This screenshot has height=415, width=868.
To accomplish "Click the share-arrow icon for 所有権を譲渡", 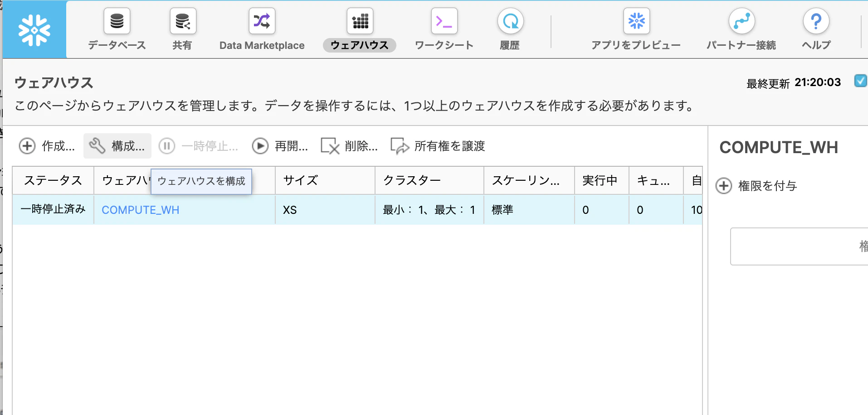I will pyautogui.click(x=400, y=146).
